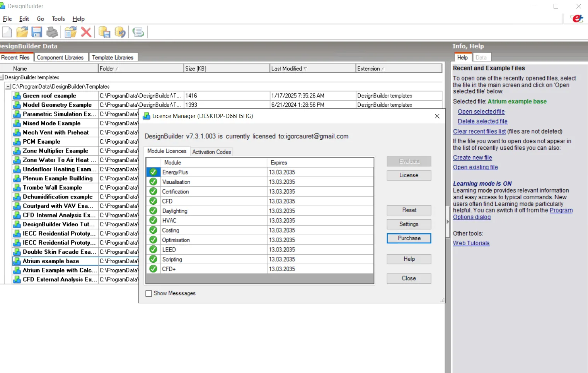Click the Mixed Mode Example file icon
The image size is (588, 373).
[x=17, y=123]
